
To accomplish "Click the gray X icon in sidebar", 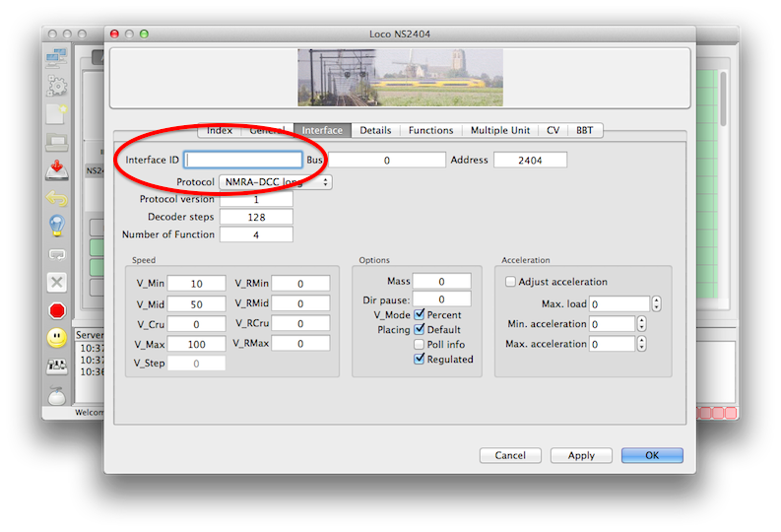I will coord(57,283).
